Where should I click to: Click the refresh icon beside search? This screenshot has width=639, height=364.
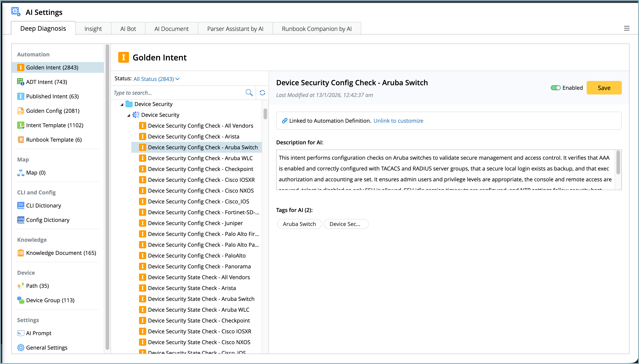(x=262, y=93)
